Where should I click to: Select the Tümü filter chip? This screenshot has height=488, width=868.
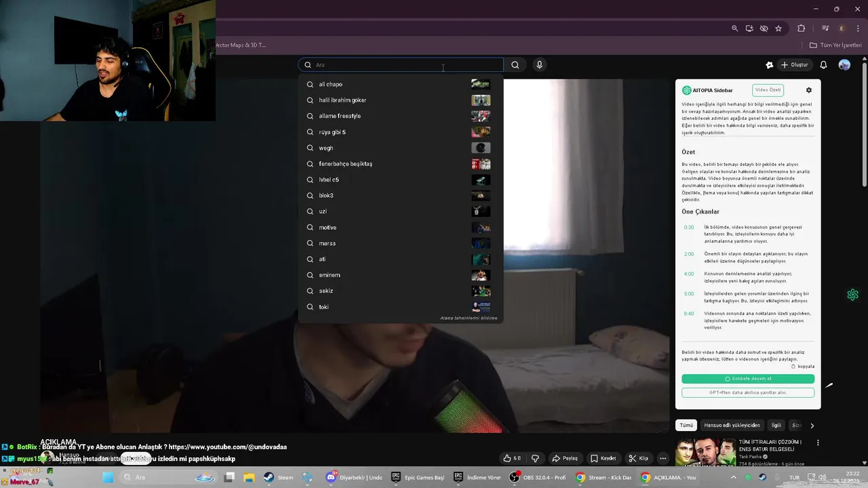pos(687,426)
